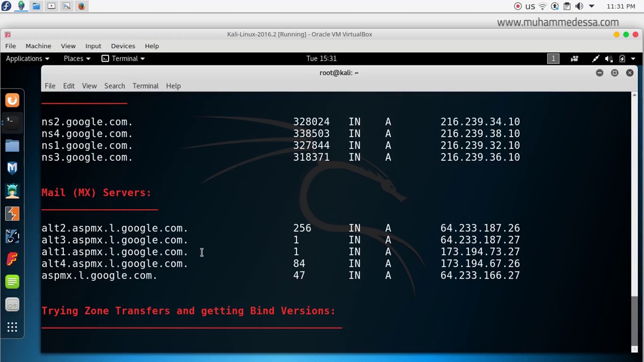The image size is (644, 362).
Task: Expand the Terminal app menu in Kali panel
Action: click(x=123, y=58)
